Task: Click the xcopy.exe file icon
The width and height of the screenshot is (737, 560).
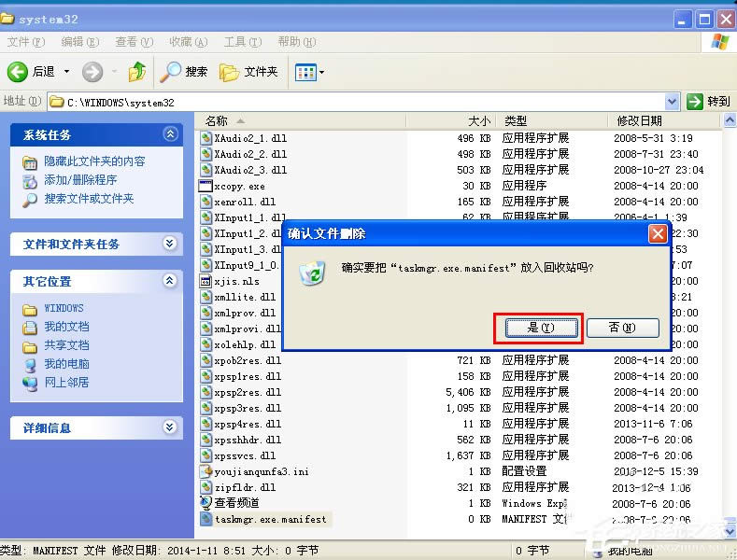Action: point(206,186)
